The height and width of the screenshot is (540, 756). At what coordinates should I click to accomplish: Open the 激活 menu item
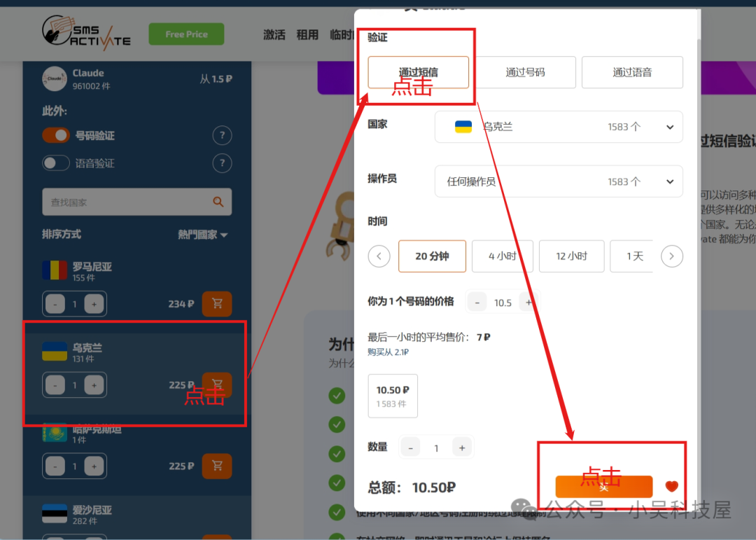pyautogui.click(x=274, y=35)
